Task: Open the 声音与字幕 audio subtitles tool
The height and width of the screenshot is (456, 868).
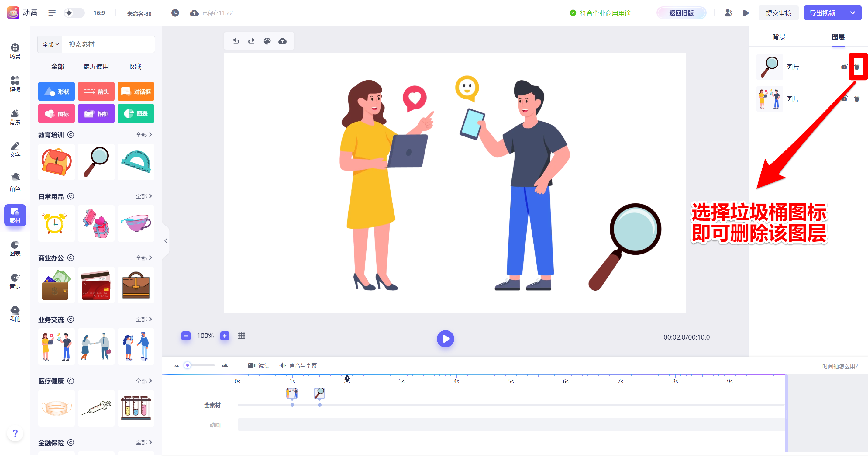Action: click(298, 366)
